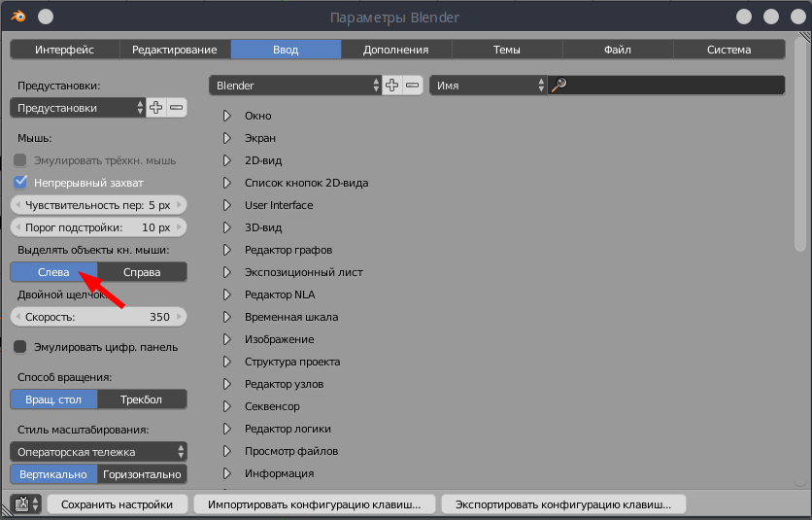Click Экспортировать конфигурацию клавиш button
Viewport: 812px width, 520px height.
tap(563, 504)
